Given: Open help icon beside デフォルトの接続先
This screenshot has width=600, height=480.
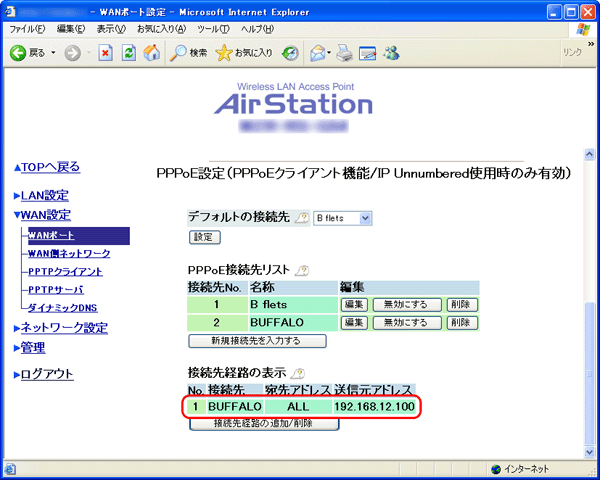Looking at the screenshot, I should 302,218.
